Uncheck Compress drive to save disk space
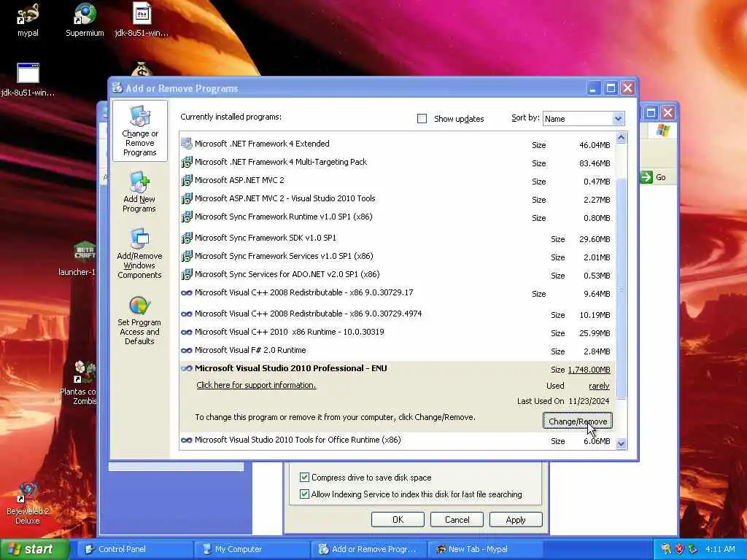This screenshot has height=560, width=747. coord(304,477)
